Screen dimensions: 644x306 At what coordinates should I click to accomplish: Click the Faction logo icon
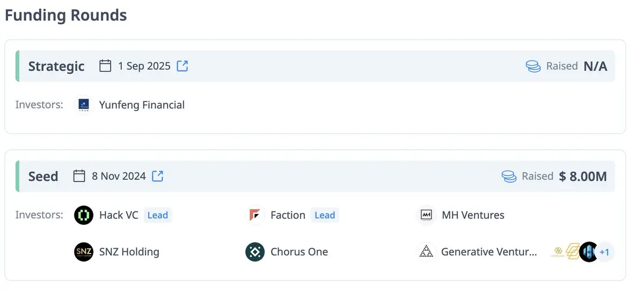[x=255, y=215]
